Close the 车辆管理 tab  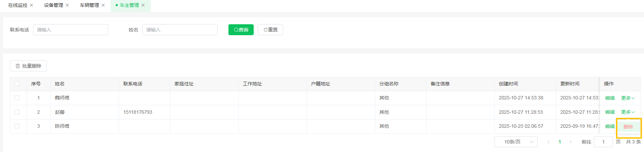pos(103,5)
